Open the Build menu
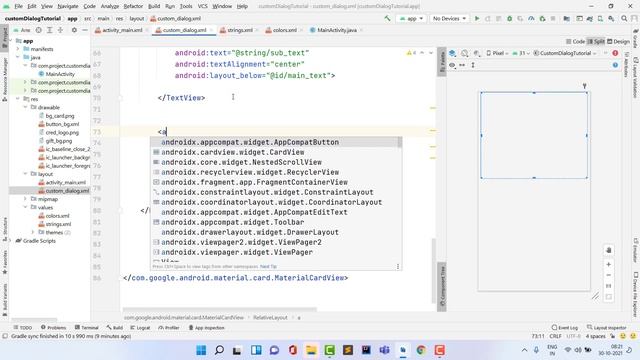640x360 pixels. coord(154,6)
